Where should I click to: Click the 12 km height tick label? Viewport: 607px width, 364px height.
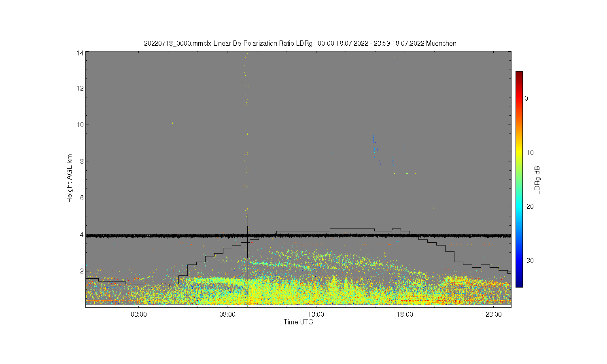[x=80, y=88]
